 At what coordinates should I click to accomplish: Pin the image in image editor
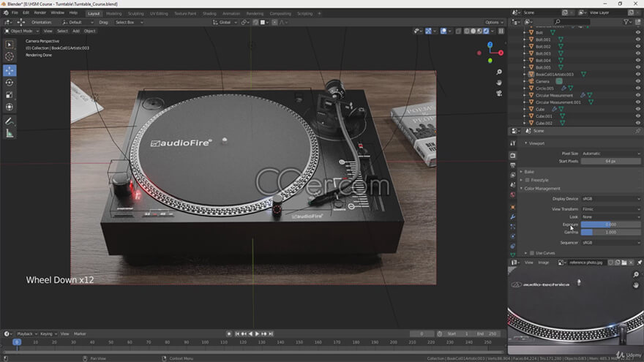pos(639,263)
